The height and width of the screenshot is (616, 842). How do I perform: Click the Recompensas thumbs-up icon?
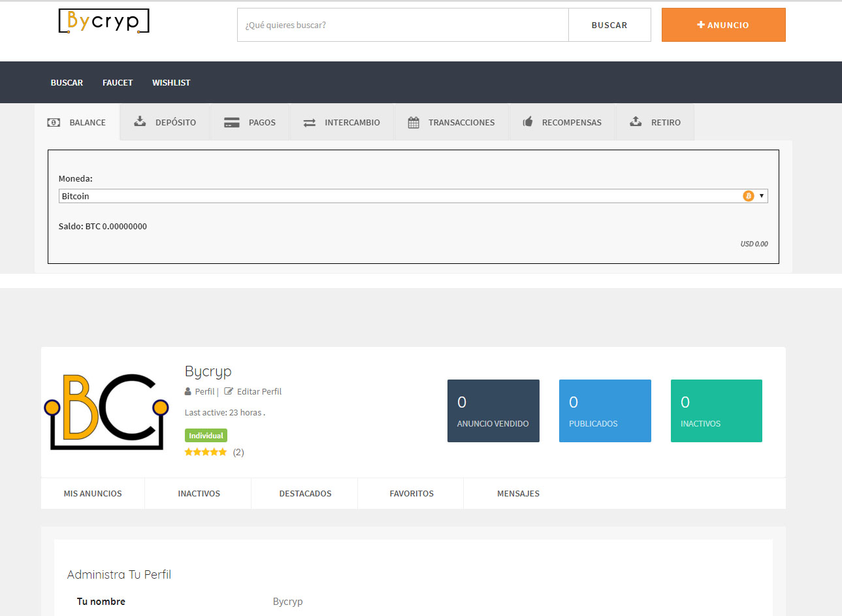pyautogui.click(x=528, y=122)
